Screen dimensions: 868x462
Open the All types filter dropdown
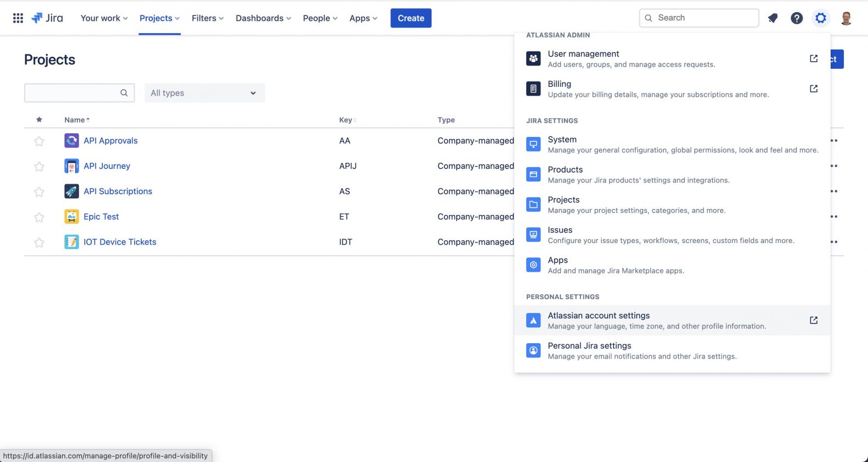[204, 93]
